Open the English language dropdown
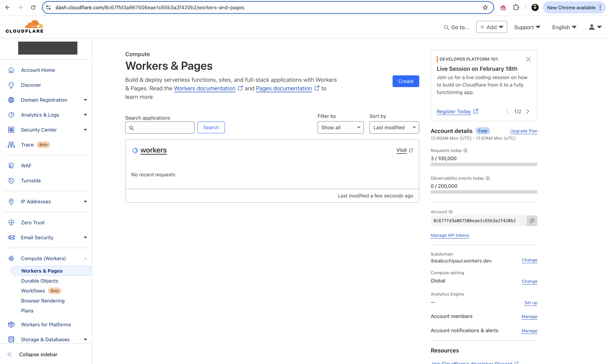The height and width of the screenshot is (364, 608). (x=564, y=27)
